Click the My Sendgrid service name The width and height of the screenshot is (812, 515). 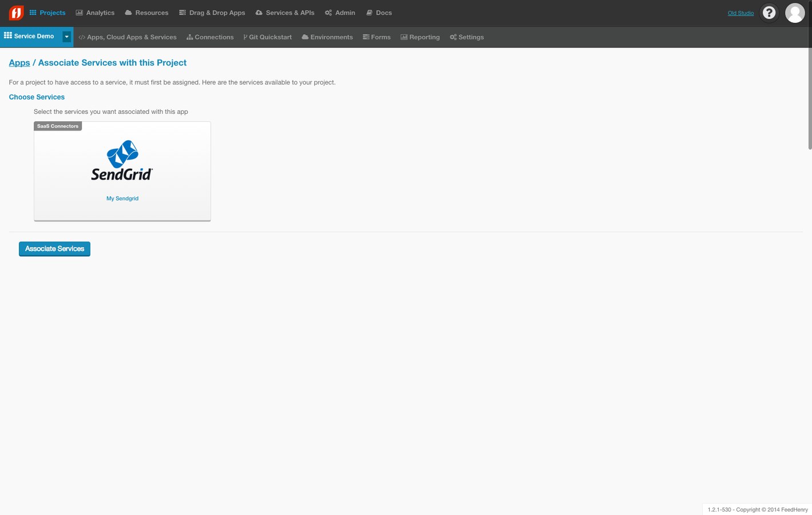(x=122, y=199)
